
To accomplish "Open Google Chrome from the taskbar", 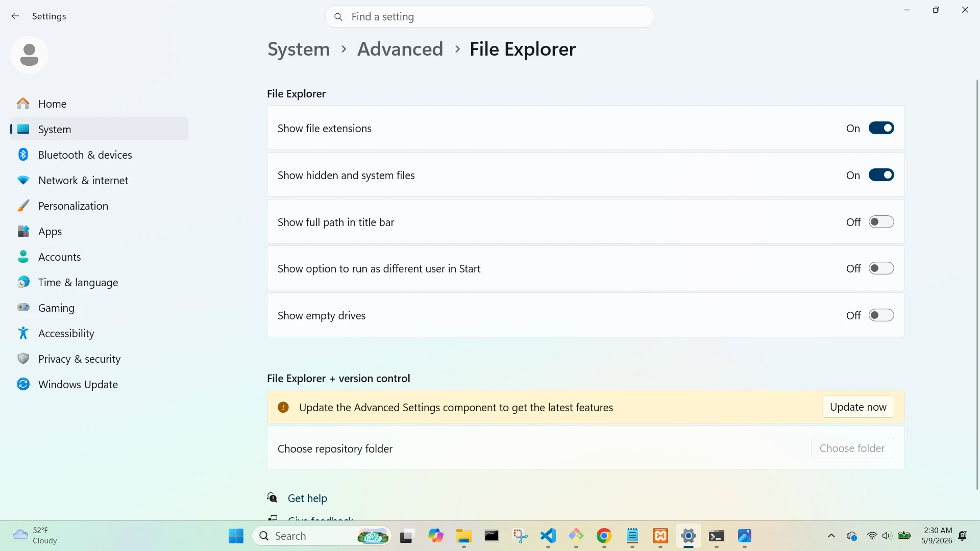I will pos(604,536).
